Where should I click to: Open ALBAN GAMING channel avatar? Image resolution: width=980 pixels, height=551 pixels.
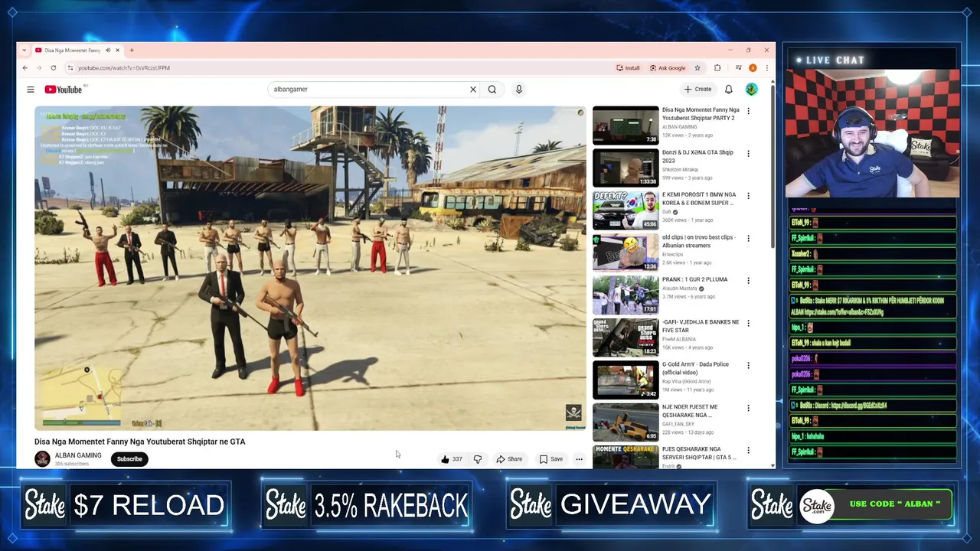coord(42,458)
